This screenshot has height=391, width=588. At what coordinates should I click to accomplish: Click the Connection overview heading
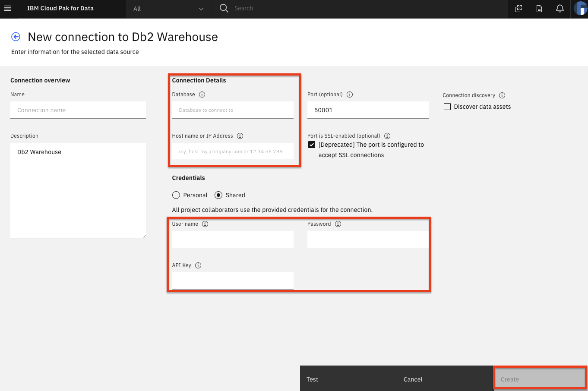point(40,80)
